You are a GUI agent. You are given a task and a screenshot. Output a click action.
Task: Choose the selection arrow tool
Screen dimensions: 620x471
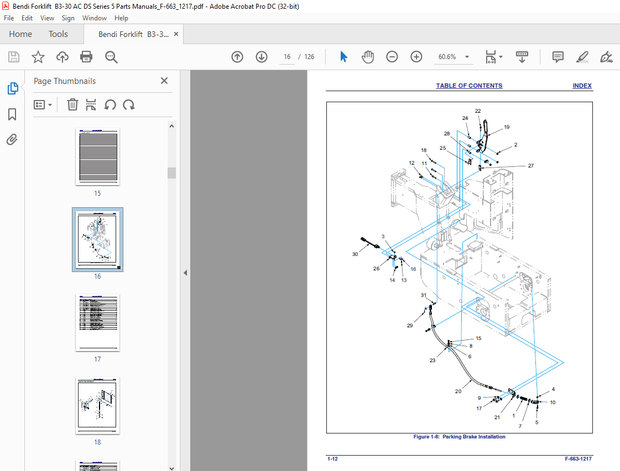(344, 57)
